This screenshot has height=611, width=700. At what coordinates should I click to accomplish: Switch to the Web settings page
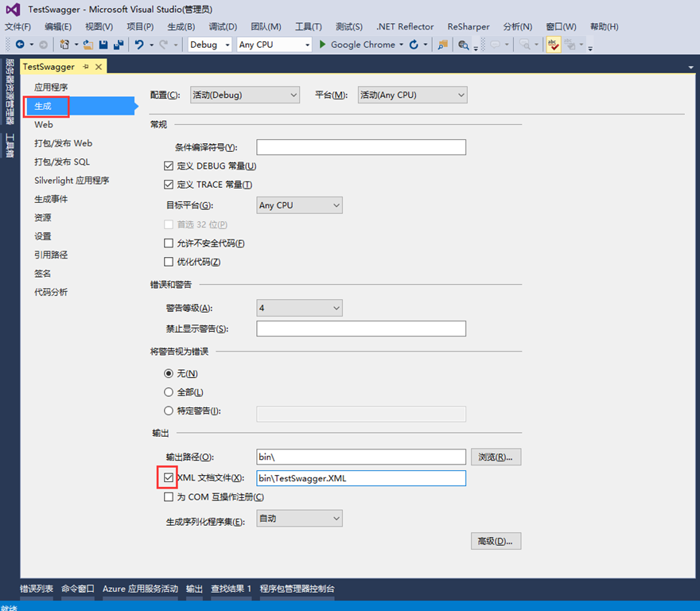point(44,124)
